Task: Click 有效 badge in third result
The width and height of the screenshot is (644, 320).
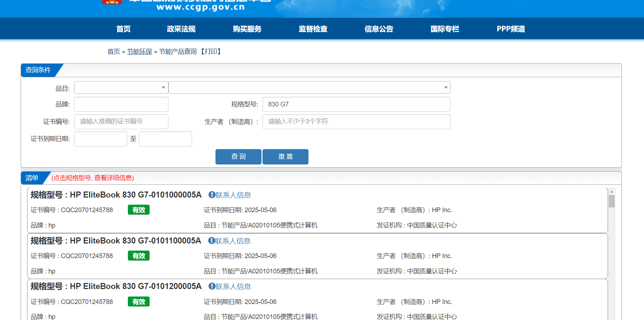Action: coord(139,302)
